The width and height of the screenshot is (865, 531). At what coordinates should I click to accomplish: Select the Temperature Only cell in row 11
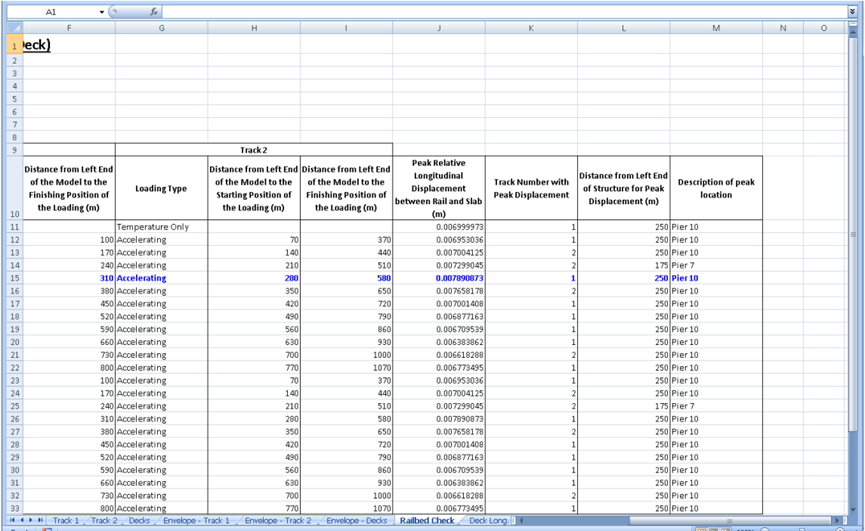pyautogui.click(x=161, y=227)
